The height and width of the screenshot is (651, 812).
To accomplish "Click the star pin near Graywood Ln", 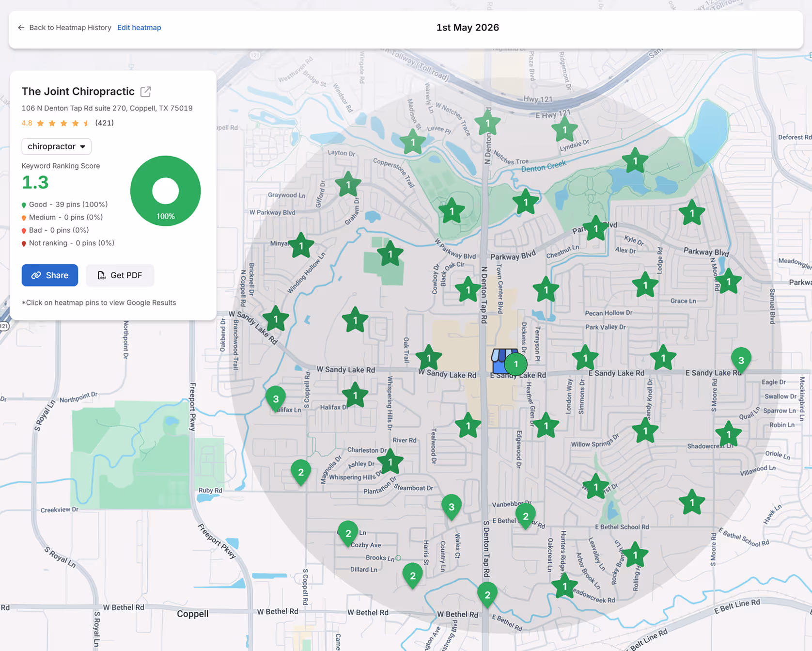I will point(348,185).
